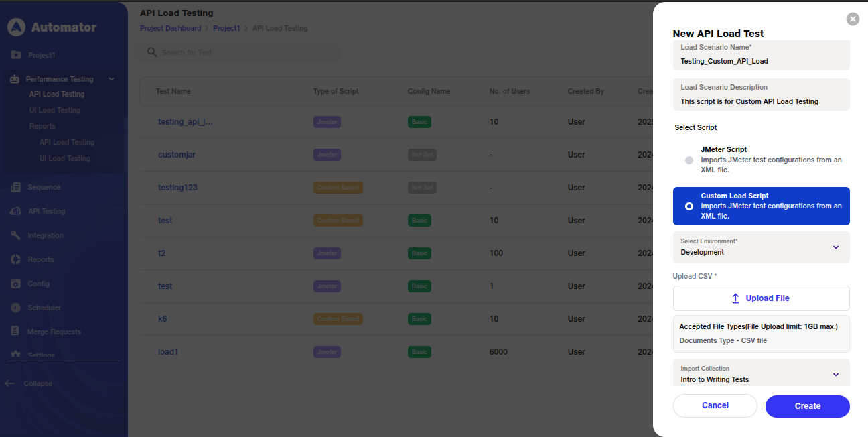The image size is (868, 437).
Task: Click the Jmeter tag in customjar row
Action: coord(328,155)
